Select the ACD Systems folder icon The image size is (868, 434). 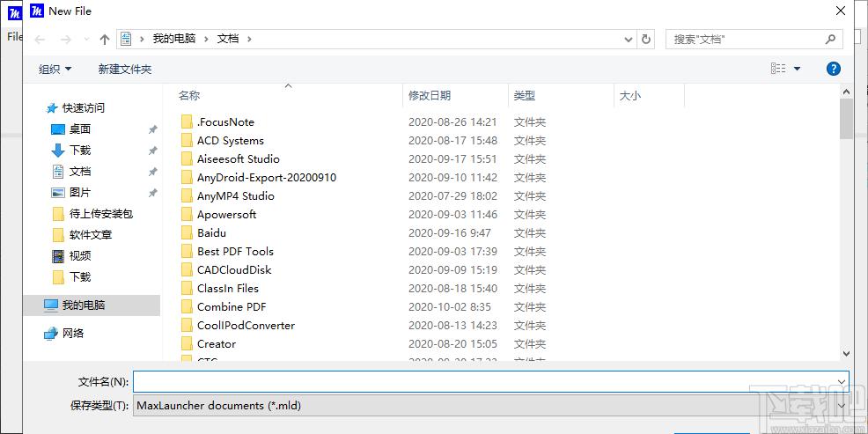[x=188, y=141]
